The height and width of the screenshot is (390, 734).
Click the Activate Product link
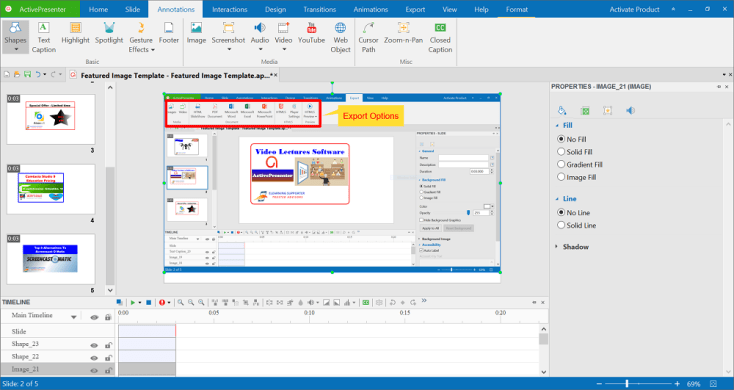point(634,9)
